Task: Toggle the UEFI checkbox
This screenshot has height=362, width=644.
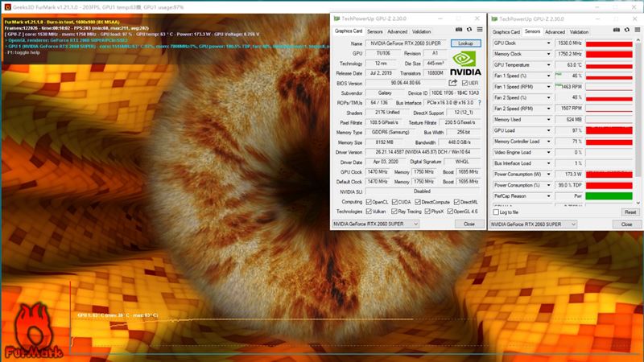Action: [464, 83]
